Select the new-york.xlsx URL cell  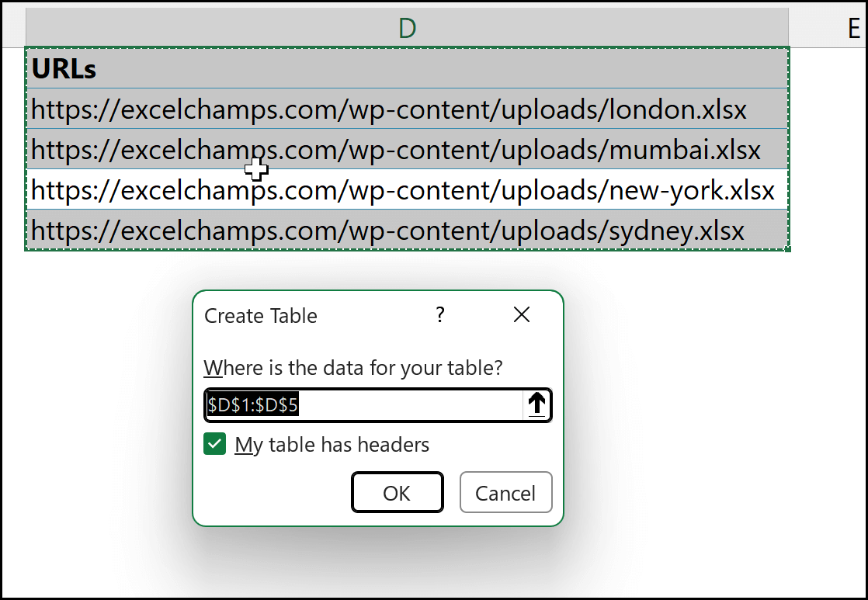407,190
